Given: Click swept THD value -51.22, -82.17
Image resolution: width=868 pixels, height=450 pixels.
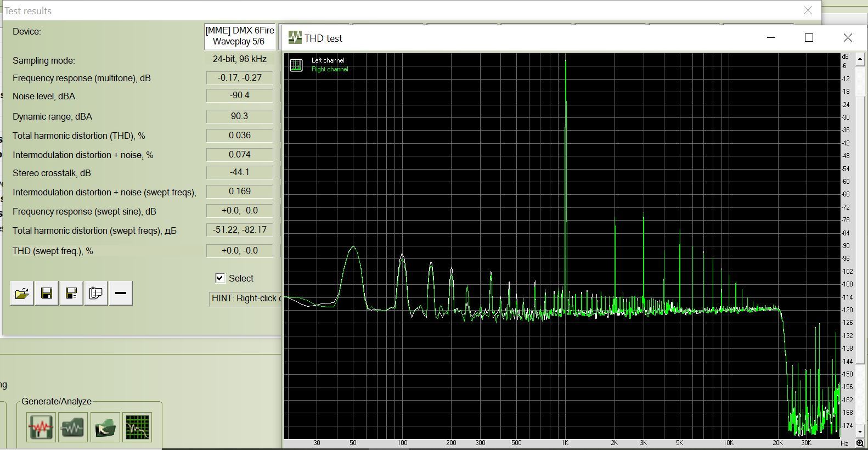Looking at the screenshot, I should pyautogui.click(x=240, y=230).
